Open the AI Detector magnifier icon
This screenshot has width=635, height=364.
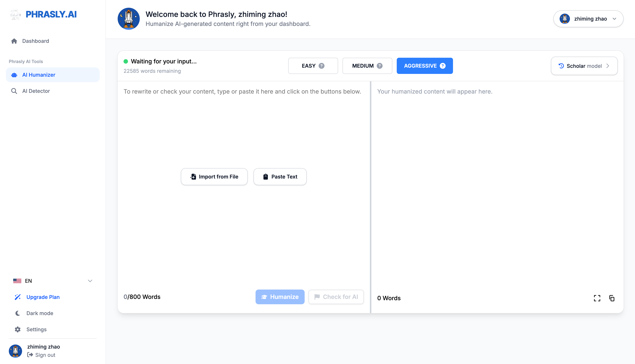tap(14, 91)
